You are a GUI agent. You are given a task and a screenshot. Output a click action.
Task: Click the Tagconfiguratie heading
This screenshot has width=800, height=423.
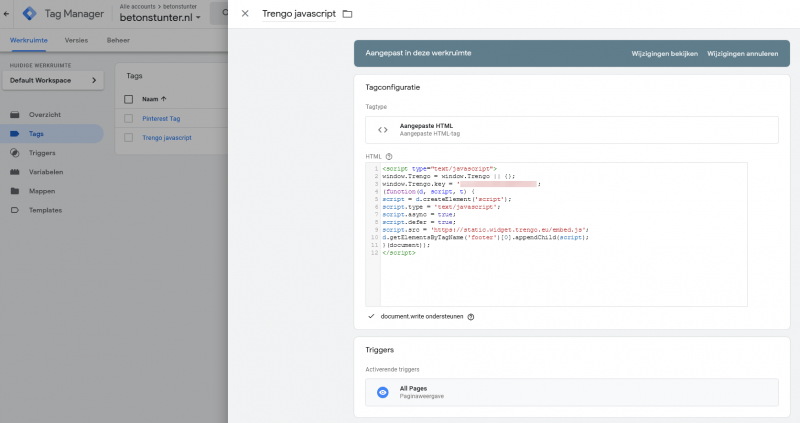pyautogui.click(x=392, y=87)
